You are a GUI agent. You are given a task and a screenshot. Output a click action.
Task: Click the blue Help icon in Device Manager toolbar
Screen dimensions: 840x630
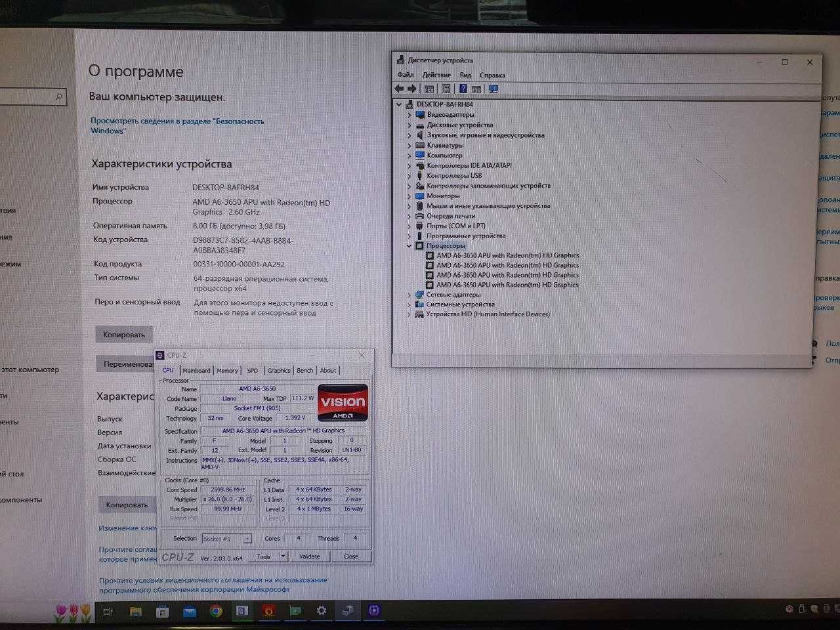pos(463,89)
